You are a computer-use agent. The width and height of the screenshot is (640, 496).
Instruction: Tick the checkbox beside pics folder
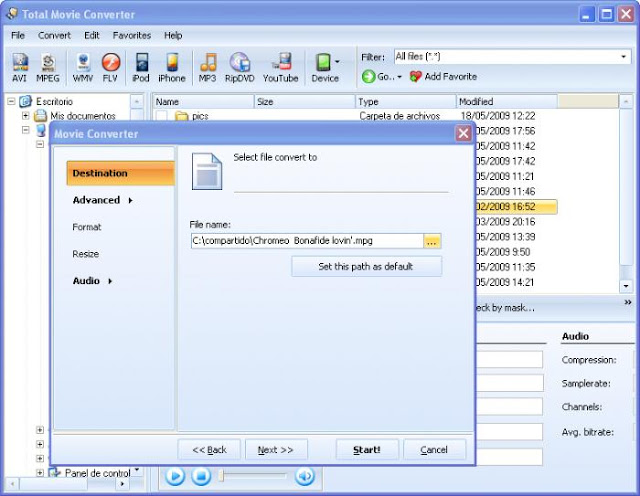[x=162, y=116]
